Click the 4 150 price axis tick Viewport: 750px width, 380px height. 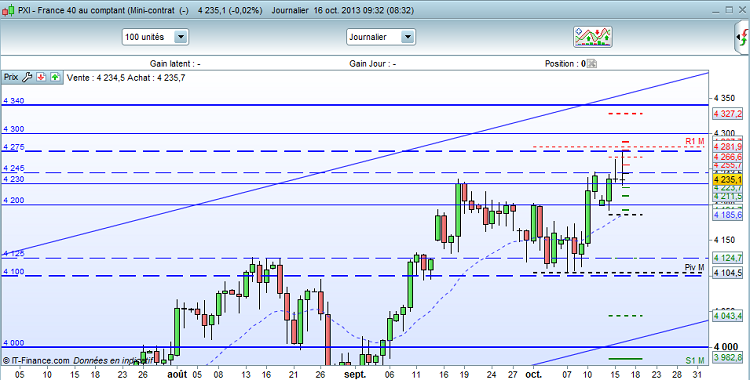pyautogui.click(x=724, y=240)
